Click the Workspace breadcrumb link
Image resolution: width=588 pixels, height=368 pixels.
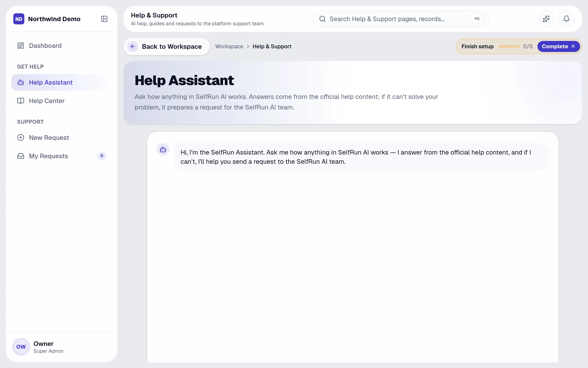pos(229,46)
